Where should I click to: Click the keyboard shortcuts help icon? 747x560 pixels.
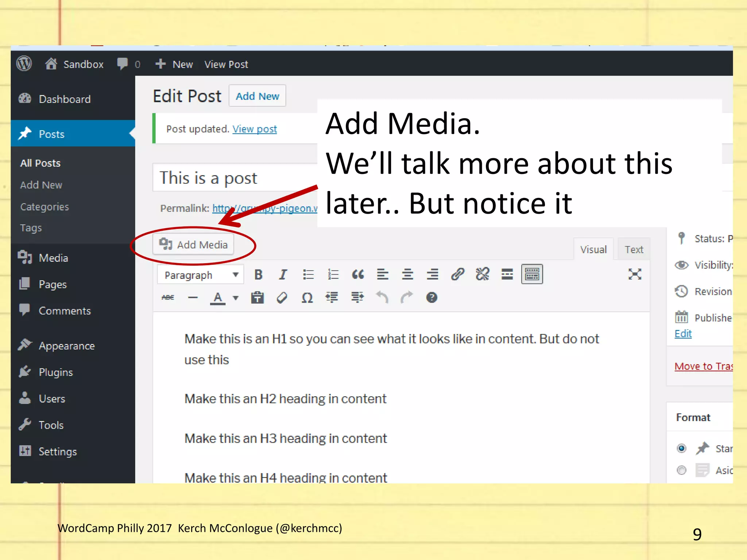point(431,298)
